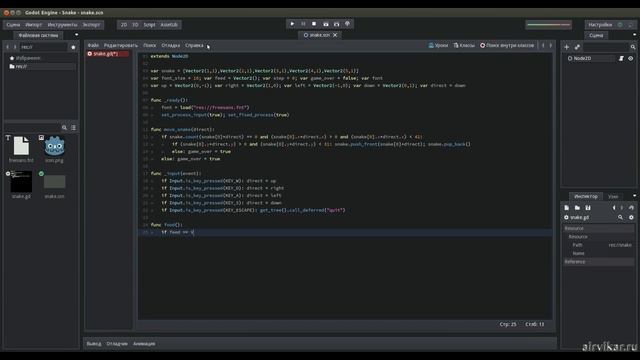Pause the running scene
The width and height of the screenshot is (640, 360).
tap(303, 24)
